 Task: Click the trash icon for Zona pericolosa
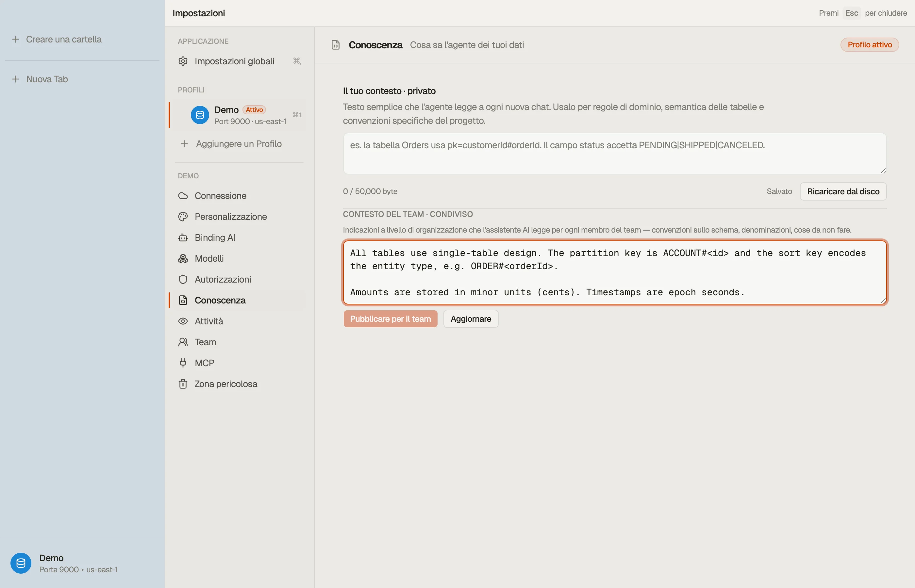click(x=183, y=384)
